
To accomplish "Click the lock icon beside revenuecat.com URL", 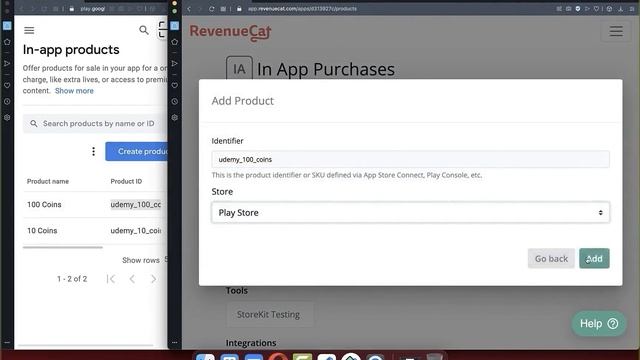I will tap(239, 9).
